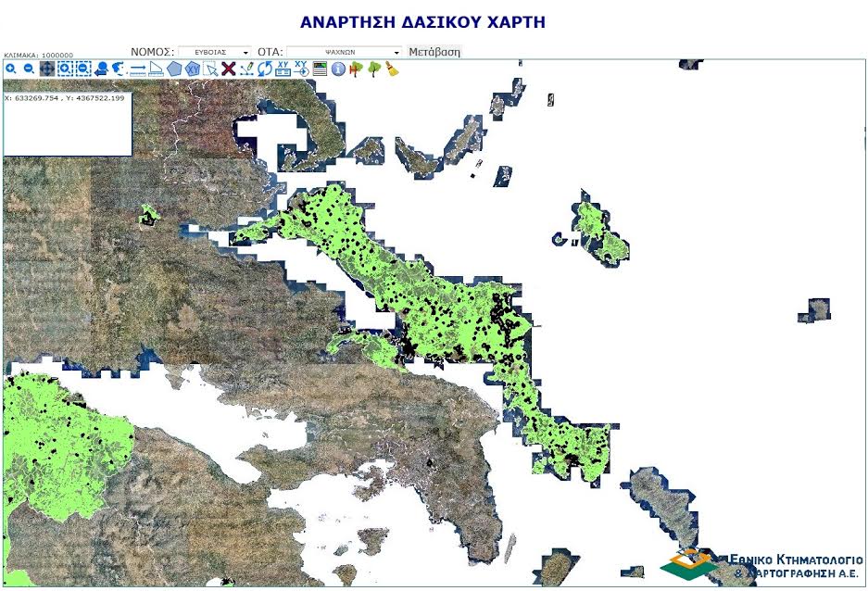Image resolution: width=868 pixels, height=591 pixels.
Task: Activate the polygon drawing tool
Action: point(175,67)
